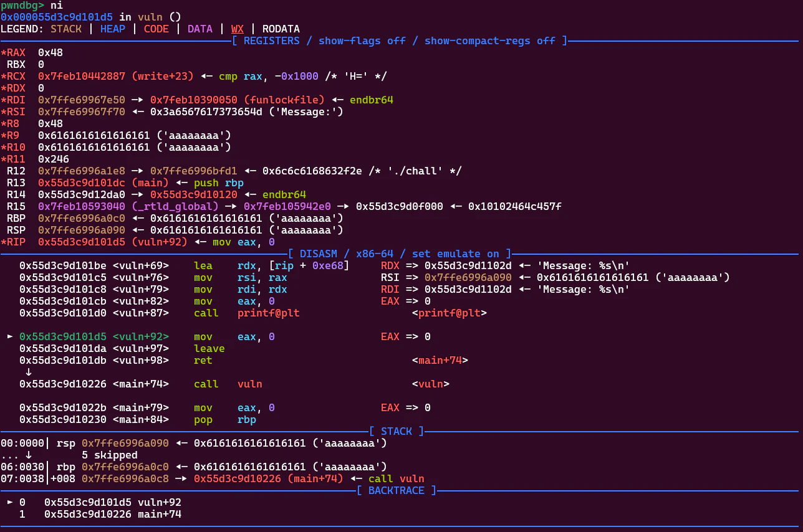Image resolution: width=803 pixels, height=532 pixels.
Task: Click the funlockfile symbol on the RDI line
Action: [x=284, y=100]
